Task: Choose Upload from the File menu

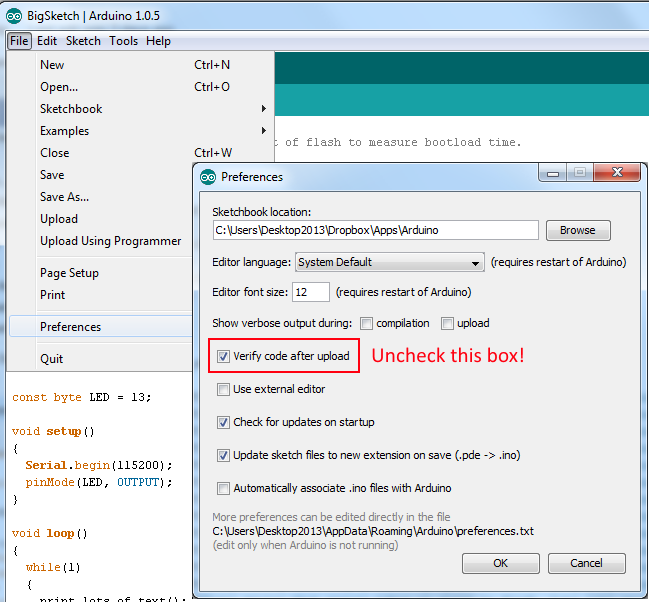Action: point(101,219)
